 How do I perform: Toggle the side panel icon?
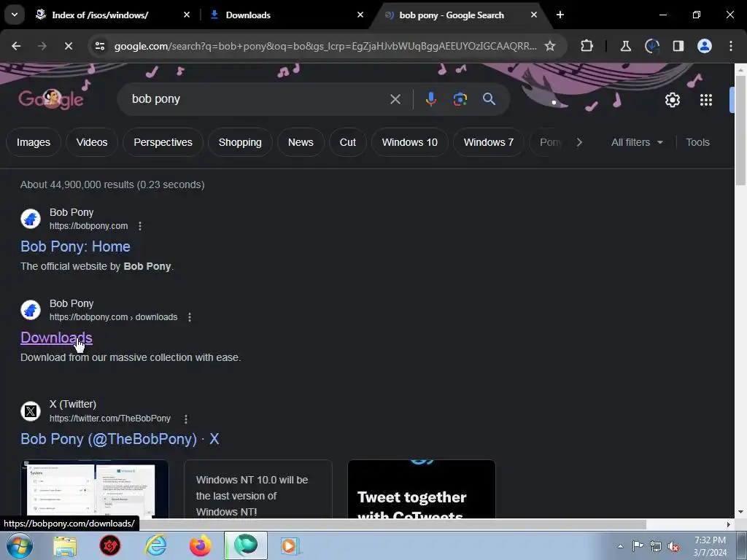pos(678,46)
